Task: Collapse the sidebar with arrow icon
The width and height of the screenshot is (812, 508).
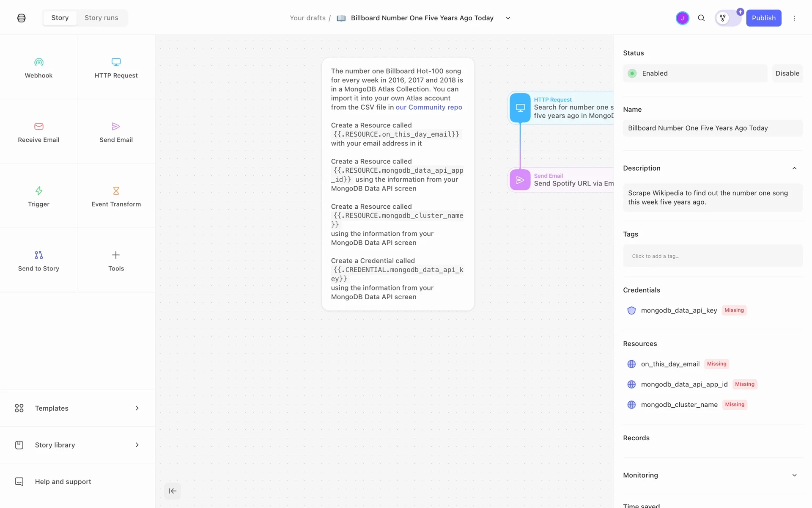Action: click(173, 491)
